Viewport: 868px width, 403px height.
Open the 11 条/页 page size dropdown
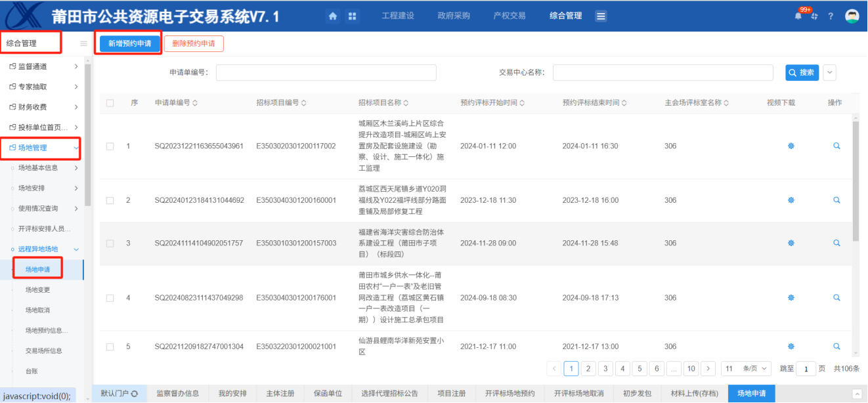point(747,369)
